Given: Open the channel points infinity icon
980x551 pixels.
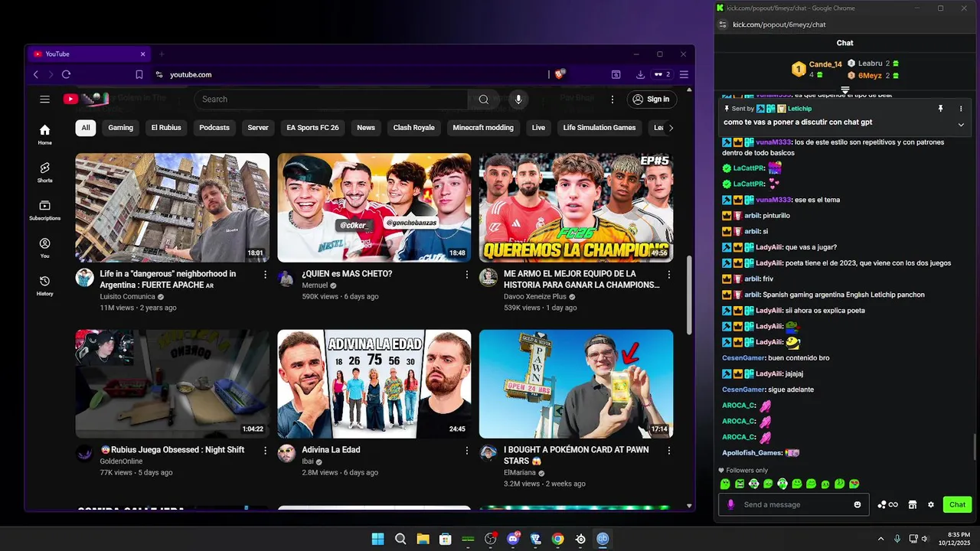Looking at the screenshot, I should [x=888, y=504].
